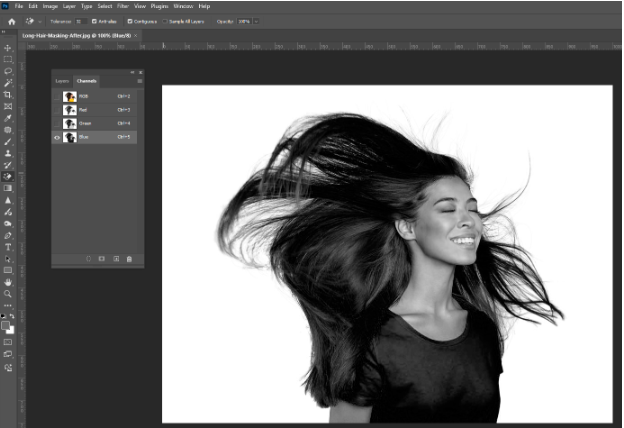Show the RGB channel visibility
Screen dimensions: 624x428
[57, 97]
